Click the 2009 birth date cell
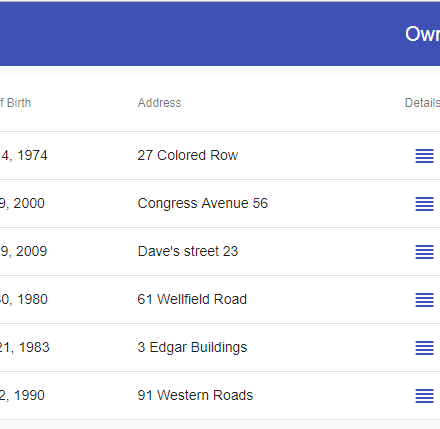Image resolution: width=440 pixels, height=429 pixels. [23, 251]
